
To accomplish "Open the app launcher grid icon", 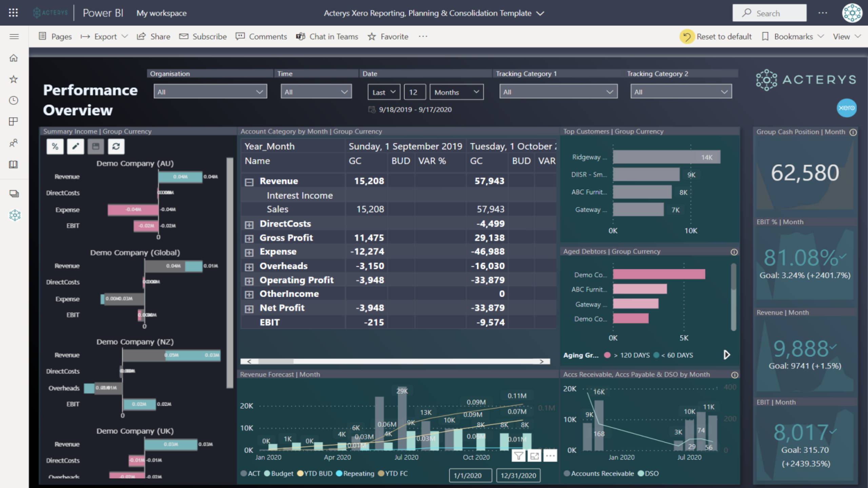I will click(13, 13).
